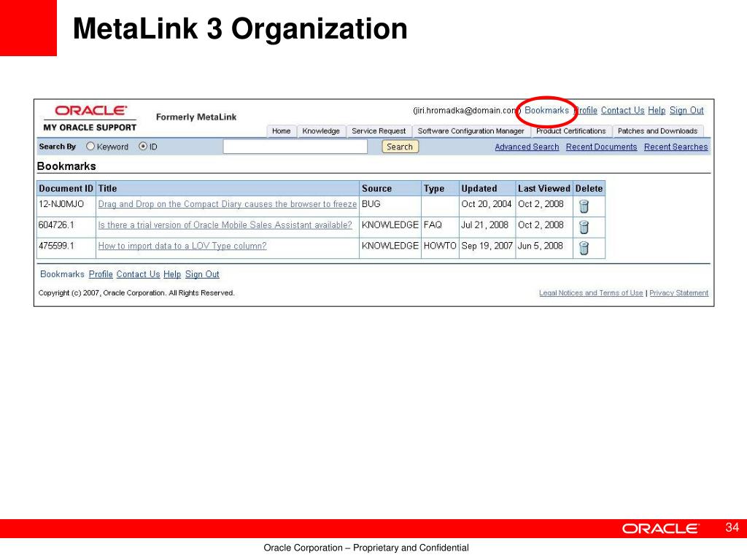This screenshot has width=747, height=560.
Task: Open Legal Notices and Terms of Use
Action: pyautogui.click(x=591, y=293)
